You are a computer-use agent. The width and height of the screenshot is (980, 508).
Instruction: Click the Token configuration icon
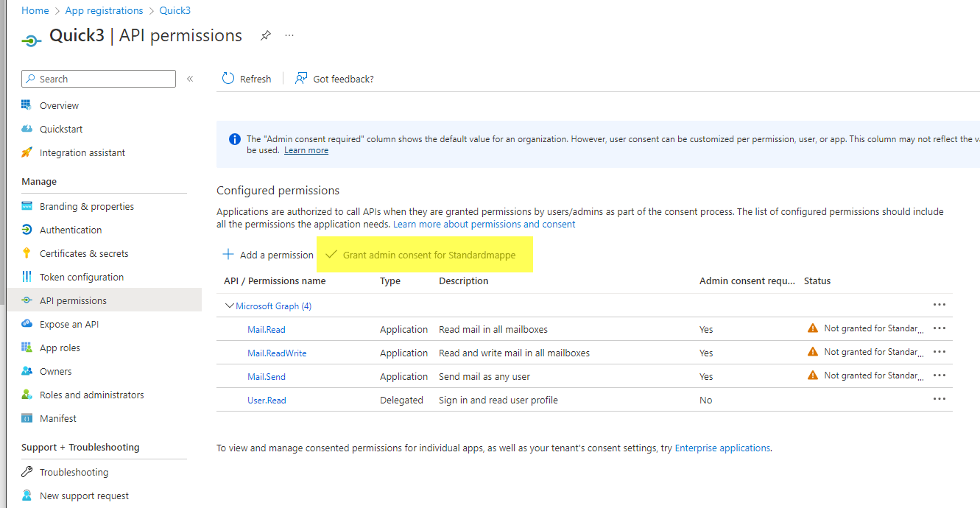(27, 277)
